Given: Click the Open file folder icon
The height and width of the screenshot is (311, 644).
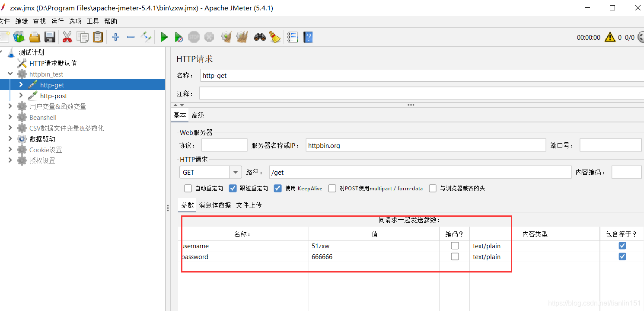Looking at the screenshot, I should pos(35,37).
